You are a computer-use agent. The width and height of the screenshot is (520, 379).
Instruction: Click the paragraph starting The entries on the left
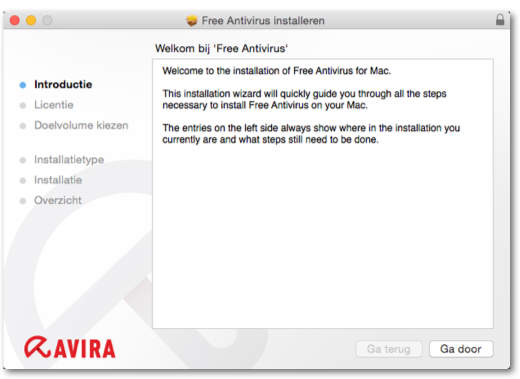coord(311,134)
